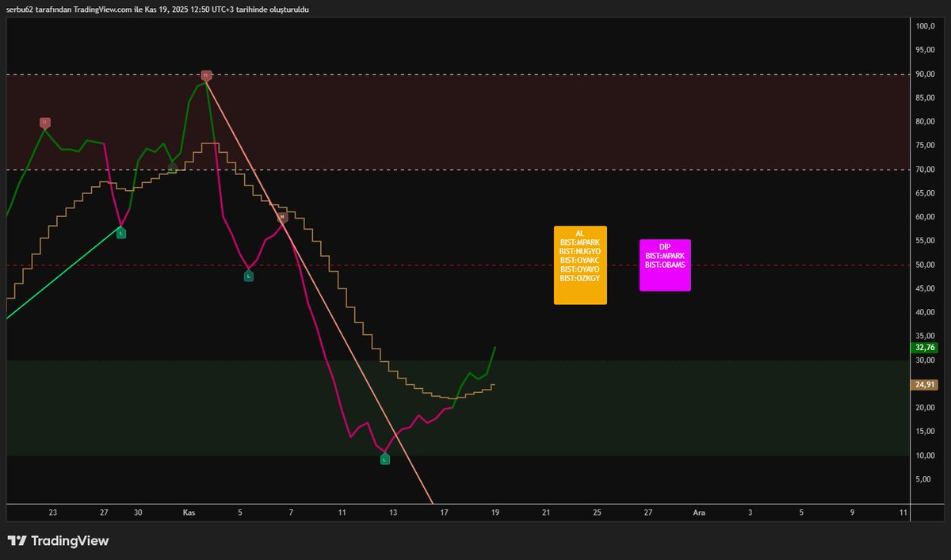Click the 3 date label after Ara
Screen dimensions: 951x560
point(750,512)
